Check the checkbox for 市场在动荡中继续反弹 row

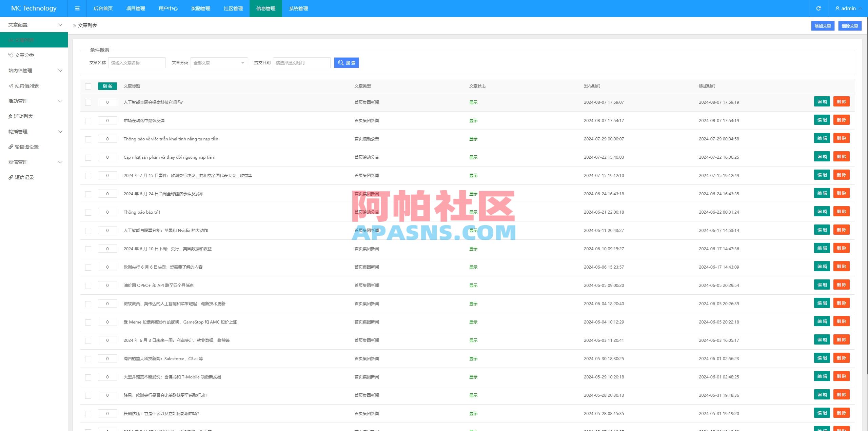coord(88,120)
